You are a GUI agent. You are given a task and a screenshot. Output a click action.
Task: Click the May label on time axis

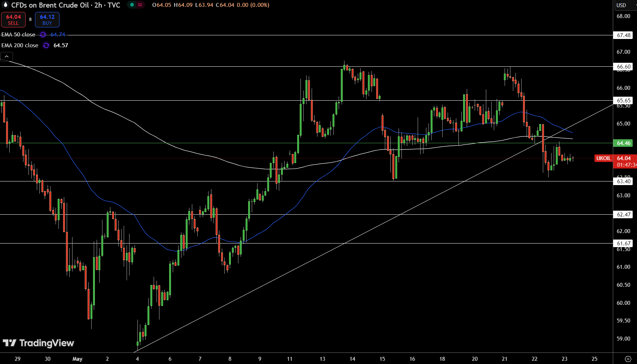77,359
